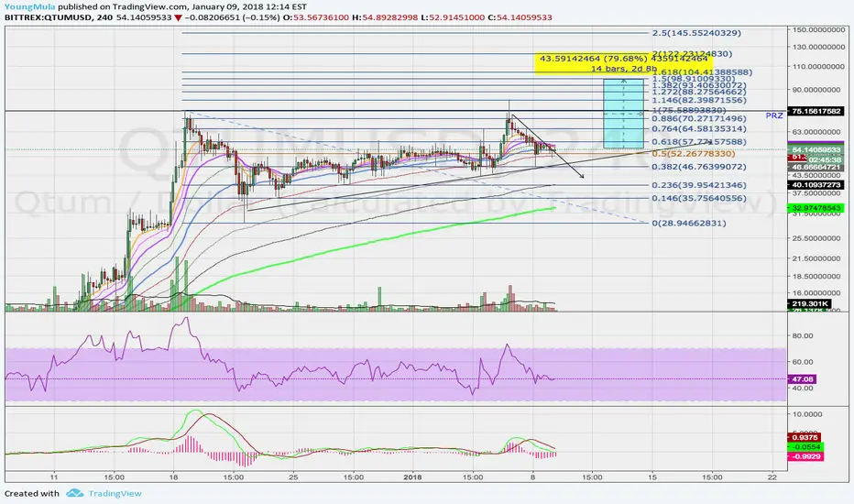854x504 pixels.
Task: Open the TradingView link beside Created with
Action: click(x=115, y=493)
